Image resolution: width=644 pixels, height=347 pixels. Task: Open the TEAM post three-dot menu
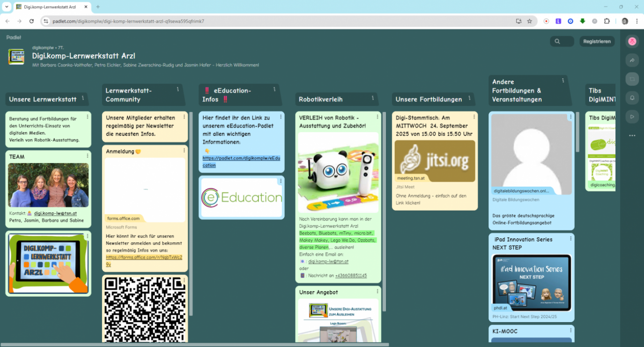coord(87,156)
